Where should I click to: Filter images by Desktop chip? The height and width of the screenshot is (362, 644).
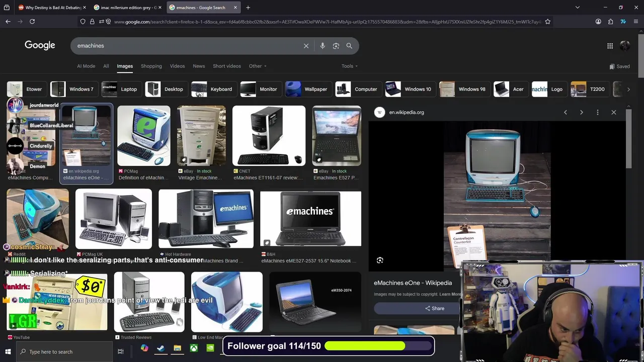click(x=166, y=89)
